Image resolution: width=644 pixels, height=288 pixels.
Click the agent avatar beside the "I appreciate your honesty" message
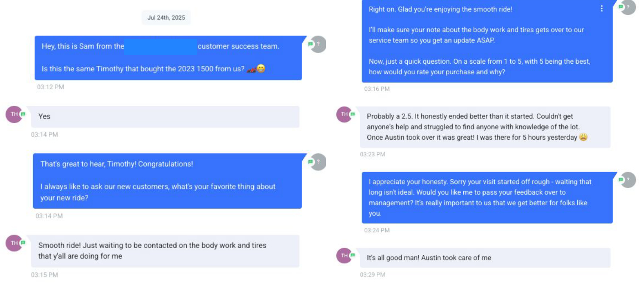pyautogui.click(x=628, y=180)
